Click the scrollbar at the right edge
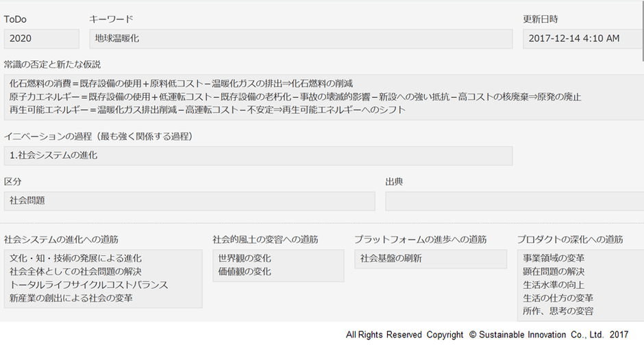The image size is (644, 345). tap(642, 31)
